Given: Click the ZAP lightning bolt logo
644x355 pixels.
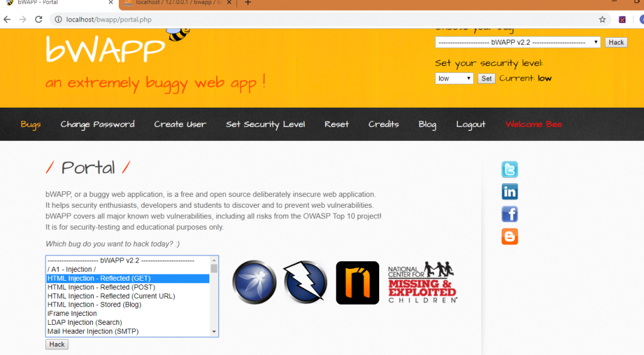Looking at the screenshot, I should 305,283.
